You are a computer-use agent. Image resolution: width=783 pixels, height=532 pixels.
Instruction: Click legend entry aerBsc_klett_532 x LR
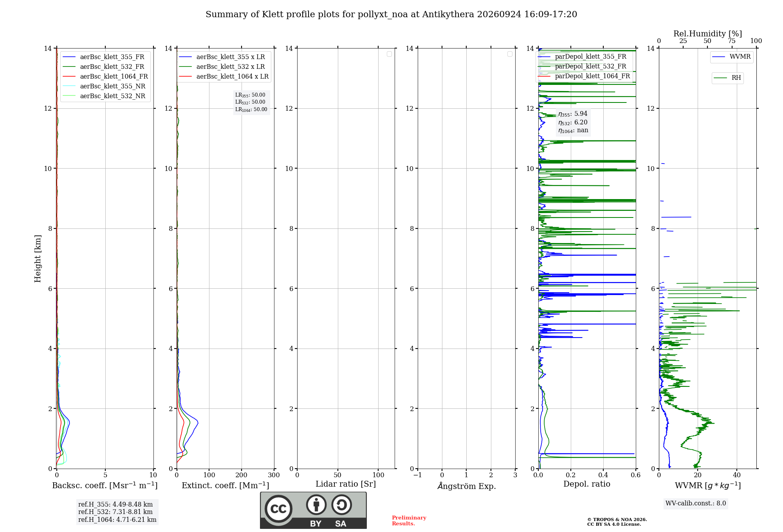[x=222, y=66]
